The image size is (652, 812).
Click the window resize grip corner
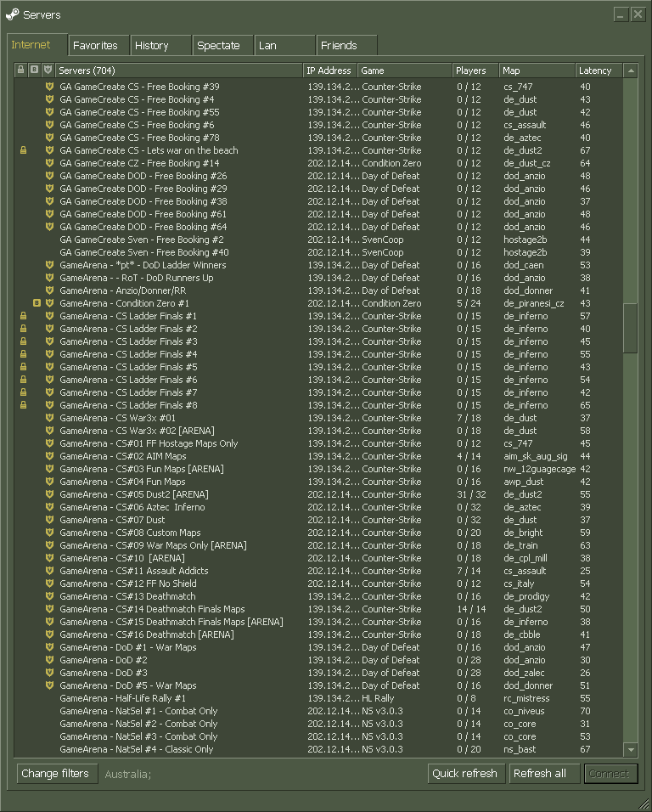pyautogui.click(x=644, y=804)
